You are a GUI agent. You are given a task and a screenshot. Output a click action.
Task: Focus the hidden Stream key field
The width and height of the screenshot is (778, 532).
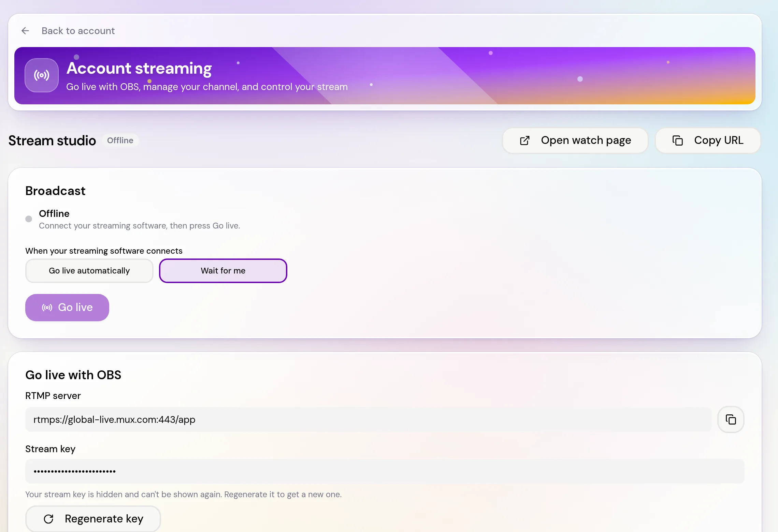point(385,471)
